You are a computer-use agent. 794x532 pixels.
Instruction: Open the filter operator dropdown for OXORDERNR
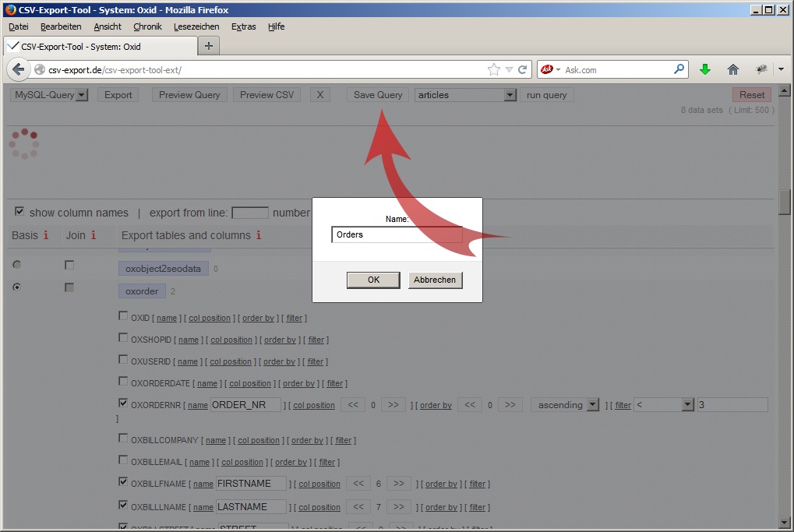pyautogui.click(x=665, y=405)
